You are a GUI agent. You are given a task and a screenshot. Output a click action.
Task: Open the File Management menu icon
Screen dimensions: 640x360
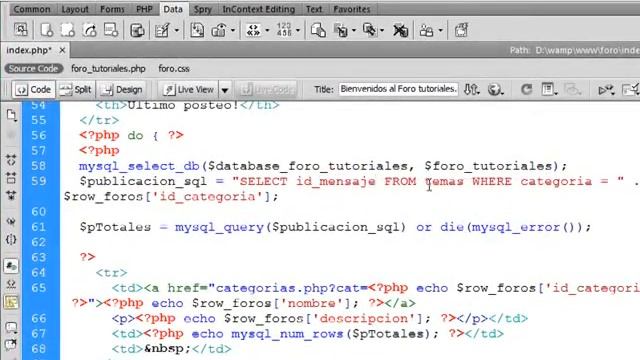[471, 89]
